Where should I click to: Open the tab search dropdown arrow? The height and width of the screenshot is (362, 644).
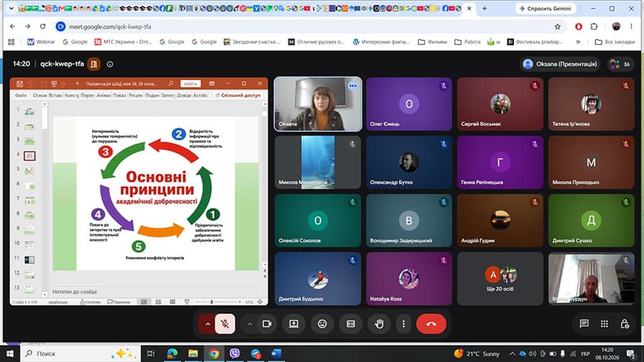pos(11,8)
